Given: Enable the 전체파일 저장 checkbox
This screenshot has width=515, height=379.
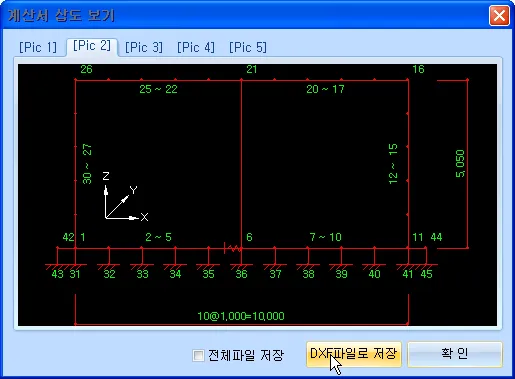Looking at the screenshot, I should [198, 355].
